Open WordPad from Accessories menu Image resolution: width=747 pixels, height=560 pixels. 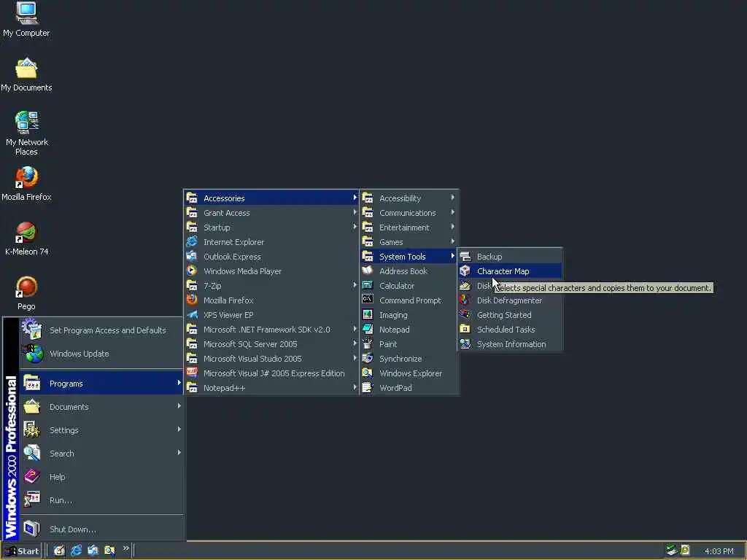pos(409,388)
